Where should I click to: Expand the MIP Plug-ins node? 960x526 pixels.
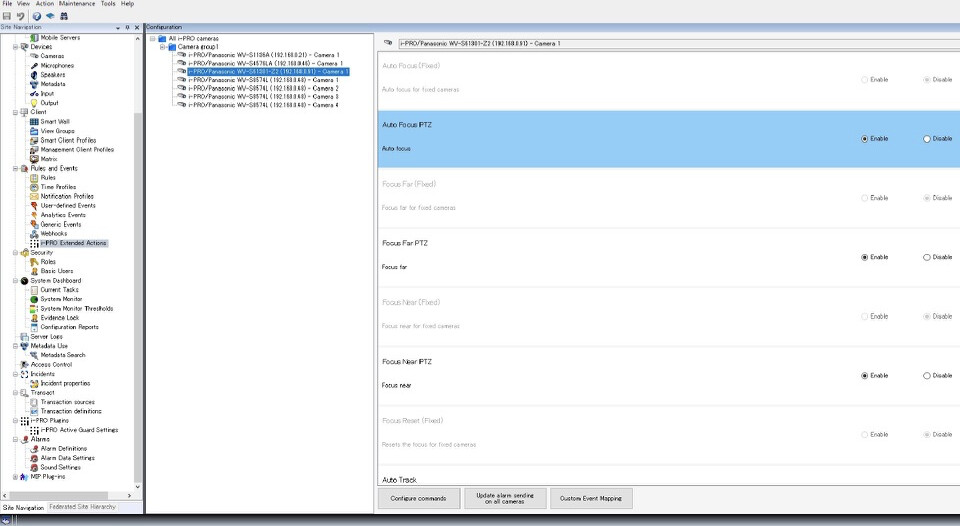click(15, 476)
